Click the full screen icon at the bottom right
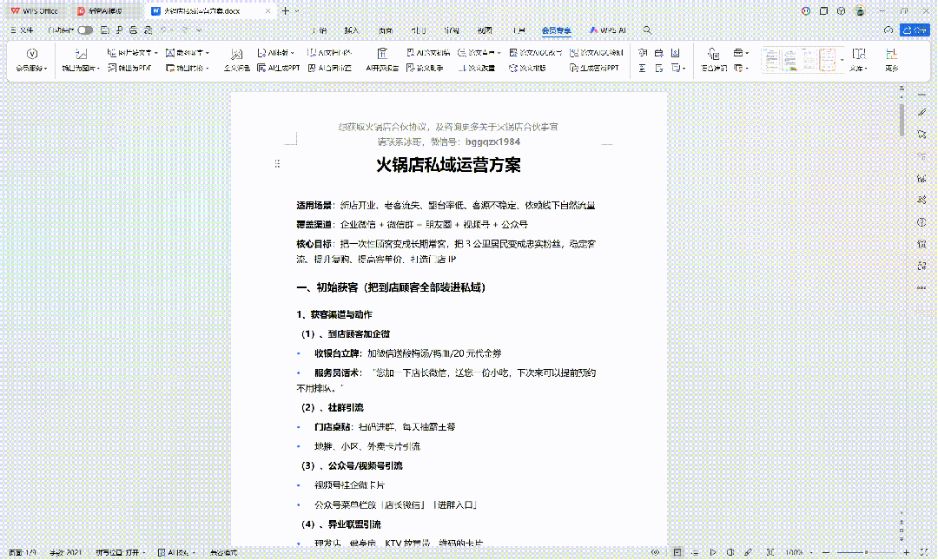The image size is (938, 560). (x=924, y=552)
